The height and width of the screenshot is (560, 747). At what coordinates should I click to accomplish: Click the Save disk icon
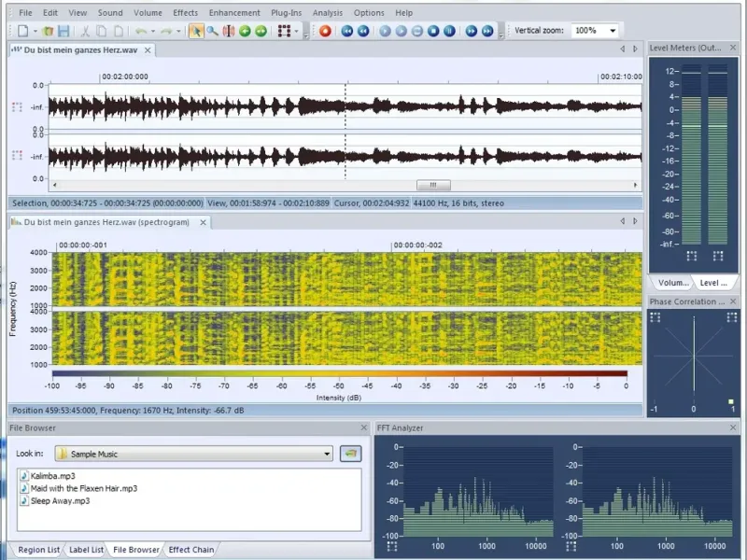[x=63, y=31]
